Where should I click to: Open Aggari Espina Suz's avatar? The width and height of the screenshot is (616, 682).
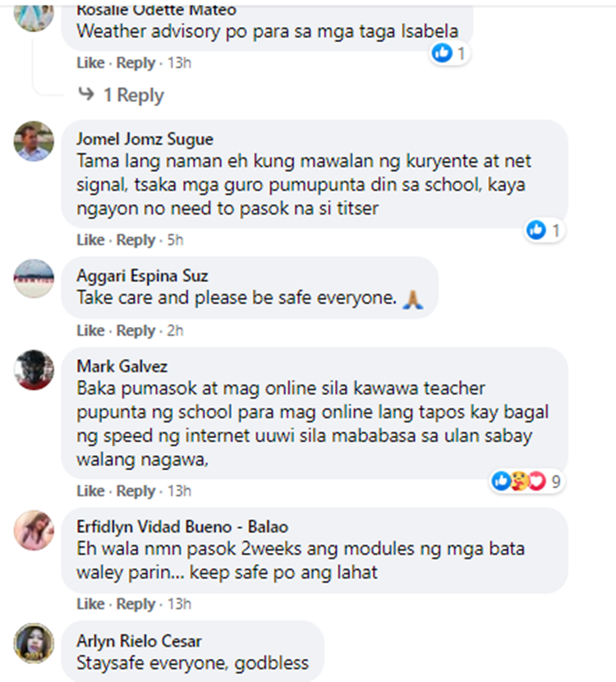click(x=34, y=279)
